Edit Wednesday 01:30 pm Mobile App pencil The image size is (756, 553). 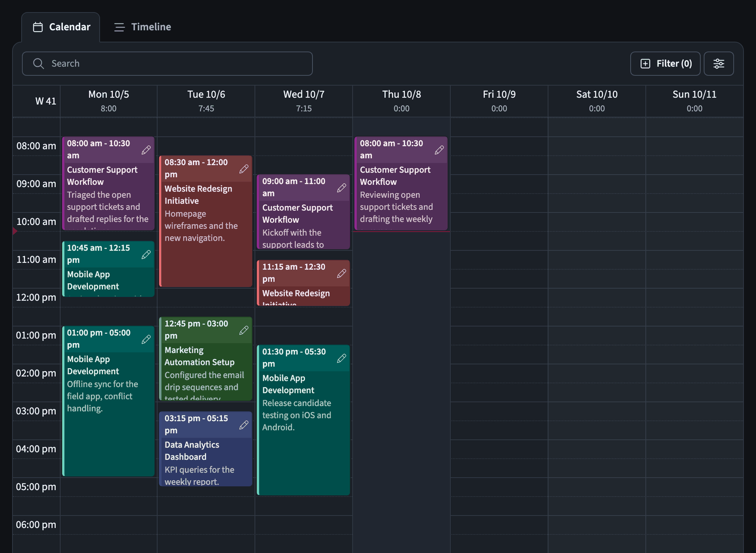coord(342,358)
